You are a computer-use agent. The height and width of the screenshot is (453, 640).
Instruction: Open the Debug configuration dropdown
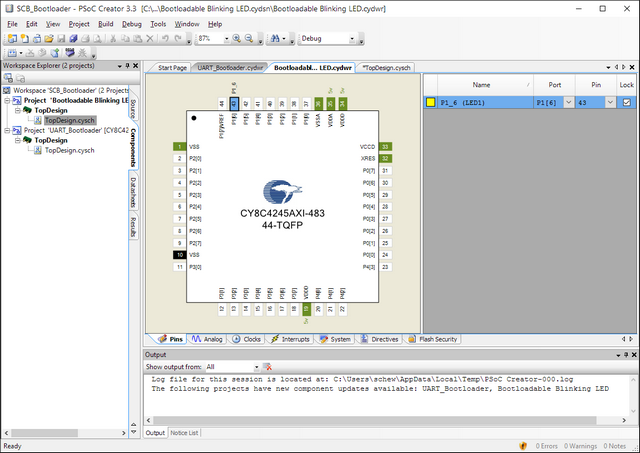point(352,39)
